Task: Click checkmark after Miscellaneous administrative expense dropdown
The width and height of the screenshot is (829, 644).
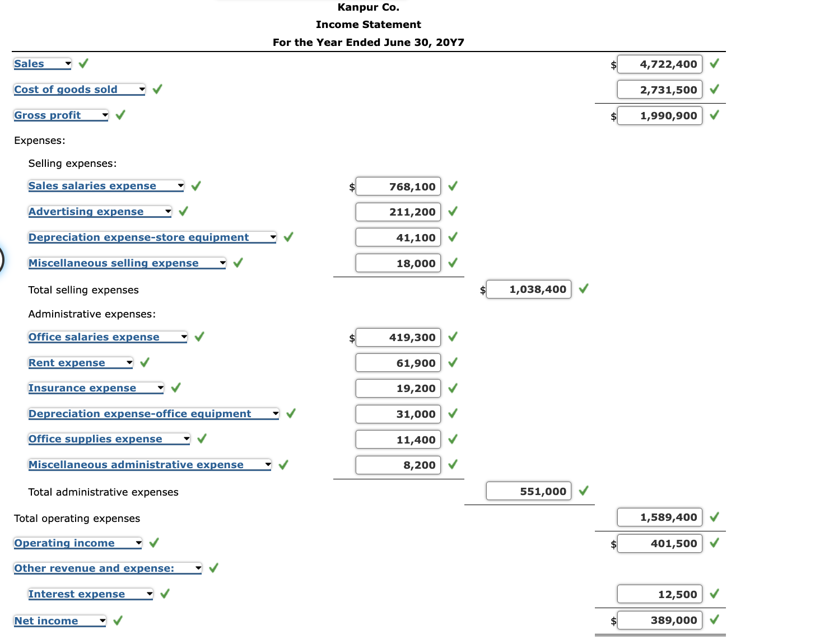Action: [x=283, y=464]
